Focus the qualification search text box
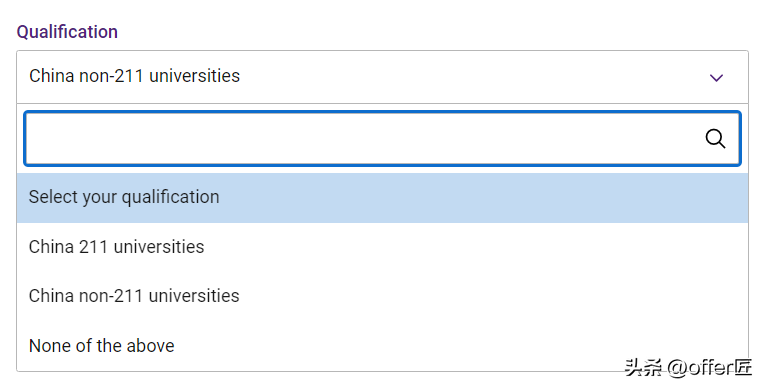 click(x=382, y=138)
